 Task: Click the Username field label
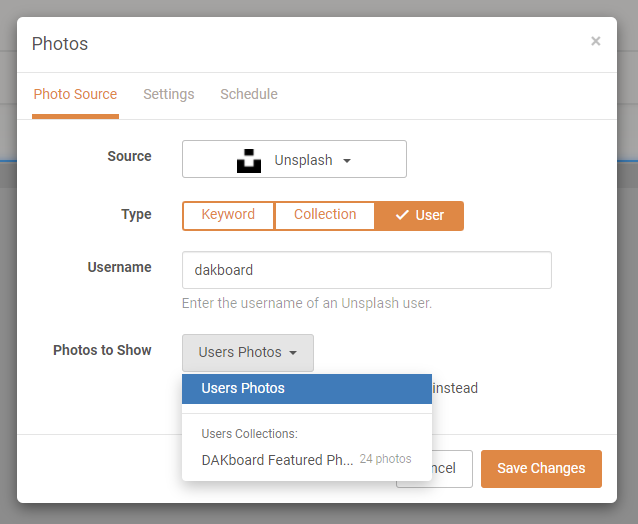pos(120,267)
